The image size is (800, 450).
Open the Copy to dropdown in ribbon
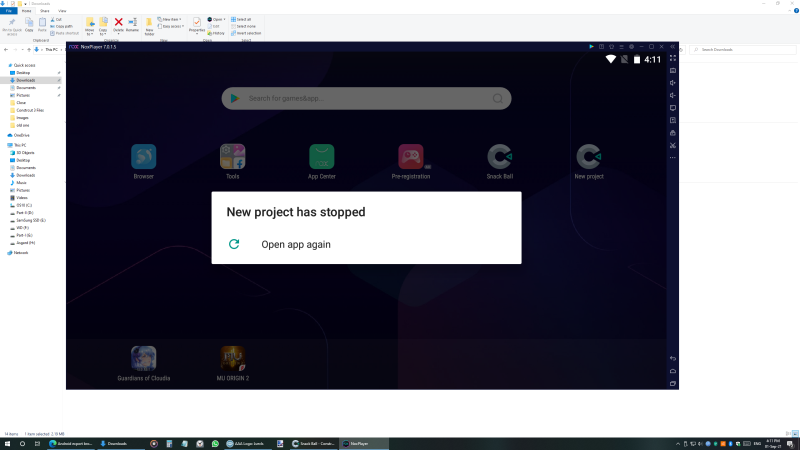tap(103, 26)
